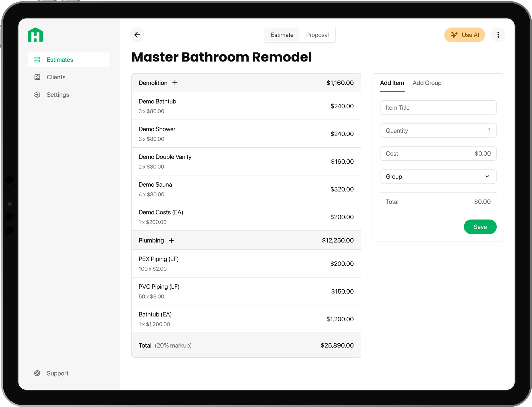The image size is (532, 407).
Task: Open Settings using the gear icon
Action: tap(37, 94)
